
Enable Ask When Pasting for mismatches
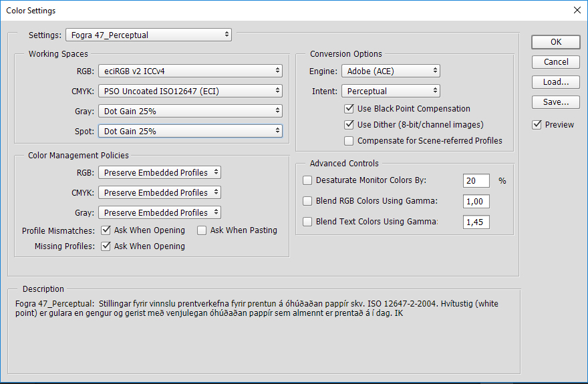pyautogui.click(x=202, y=230)
